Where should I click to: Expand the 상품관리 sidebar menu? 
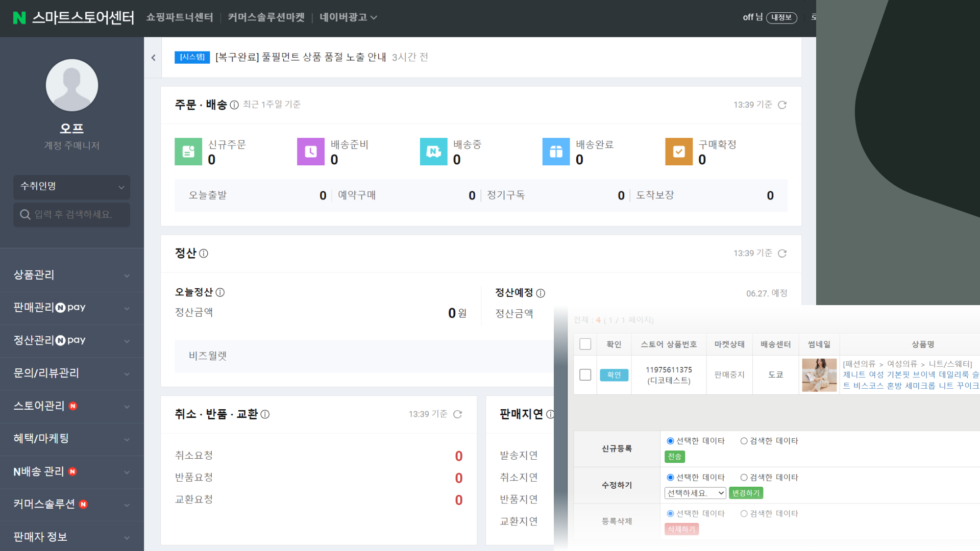[71, 275]
